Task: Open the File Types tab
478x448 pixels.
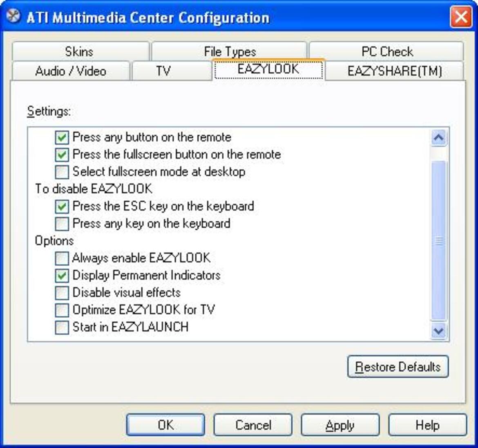Action: coord(230,51)
